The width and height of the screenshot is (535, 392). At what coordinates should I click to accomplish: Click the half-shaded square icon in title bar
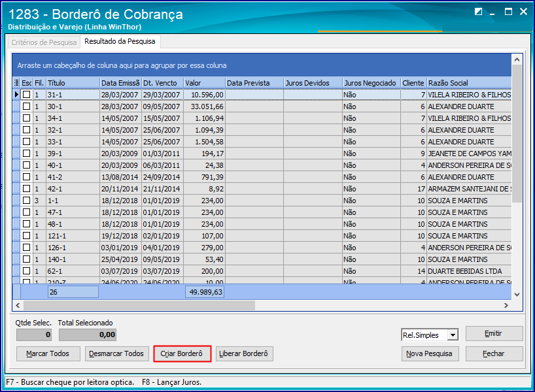tap(479, 12)
